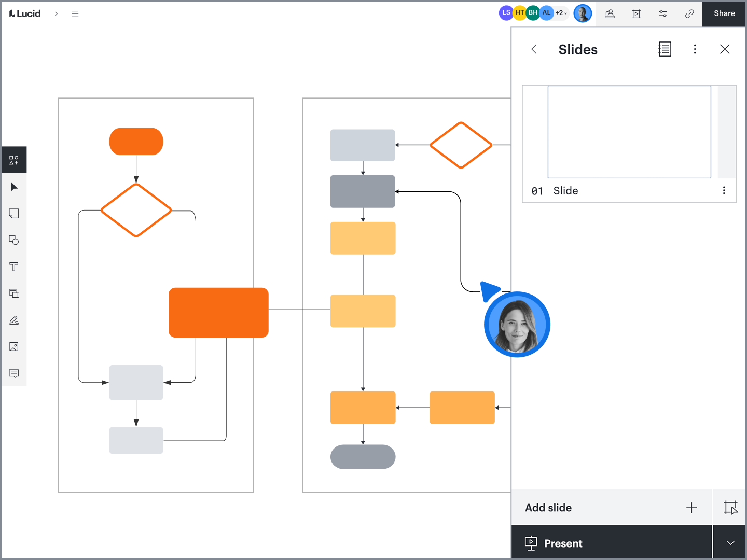Select orange diamond in right frame

tap(461, 145)
